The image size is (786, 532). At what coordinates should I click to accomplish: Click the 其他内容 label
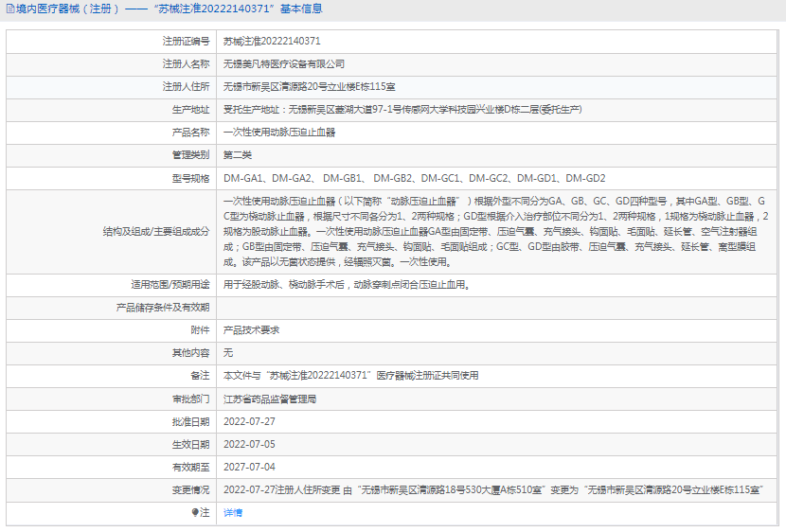[x=190, y=353]
